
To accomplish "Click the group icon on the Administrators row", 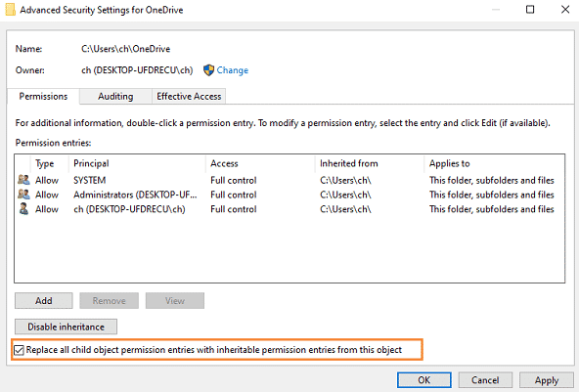I will 23,195.
